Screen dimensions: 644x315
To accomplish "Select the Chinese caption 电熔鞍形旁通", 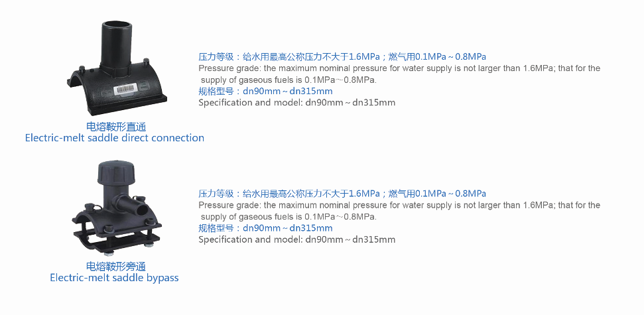I will click(x=116, y=266).
